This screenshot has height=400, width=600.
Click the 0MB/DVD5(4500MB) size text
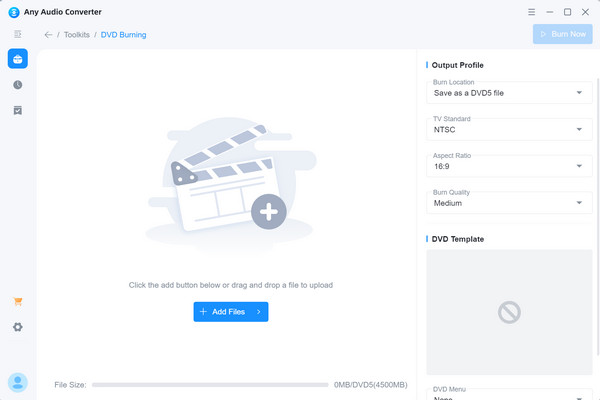coord(370,385)
